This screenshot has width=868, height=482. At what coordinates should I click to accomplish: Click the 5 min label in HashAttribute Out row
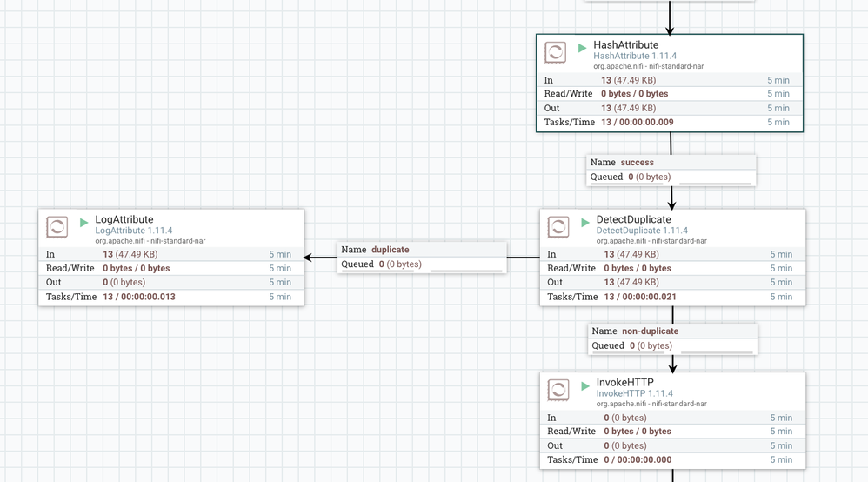778,109
